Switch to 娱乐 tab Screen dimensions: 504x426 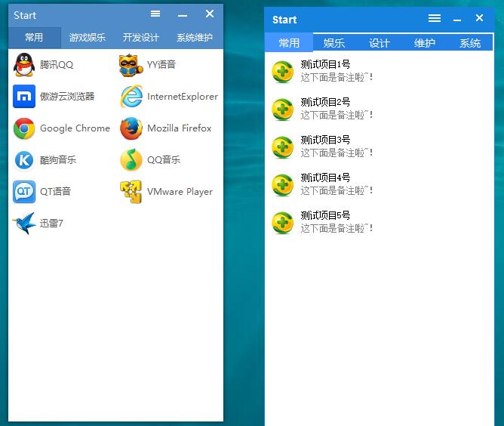pos(334,43)
